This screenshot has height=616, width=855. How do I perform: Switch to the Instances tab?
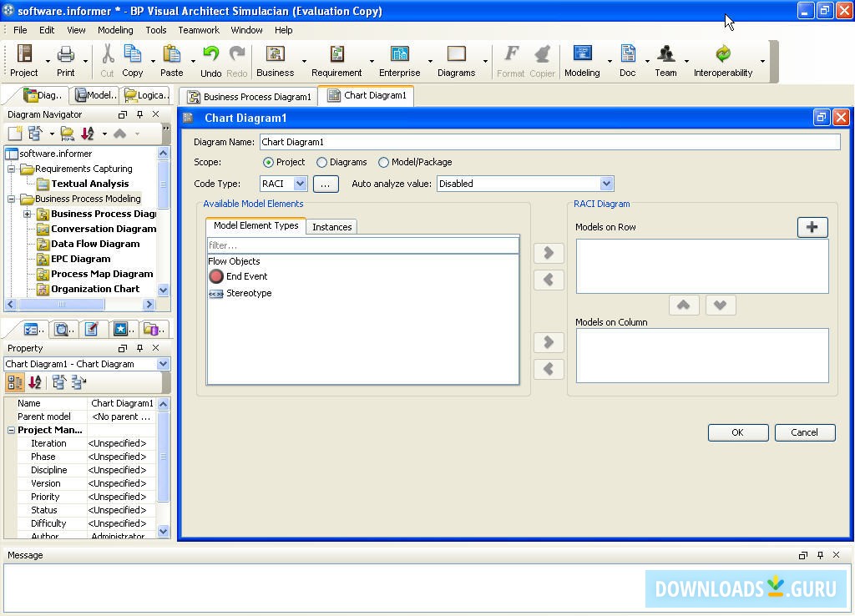(331, 226)
